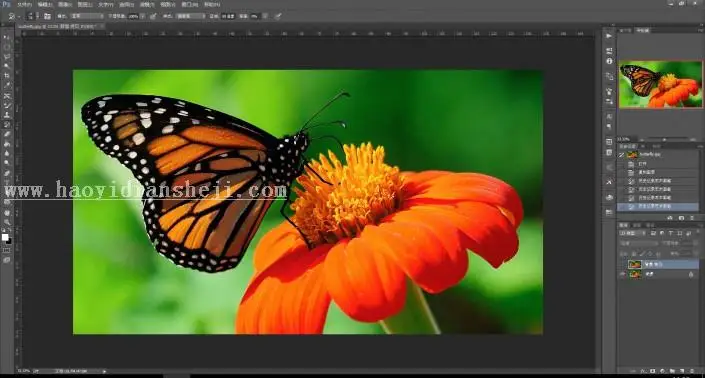Select the Quick Selection tool

click(7, 67)
